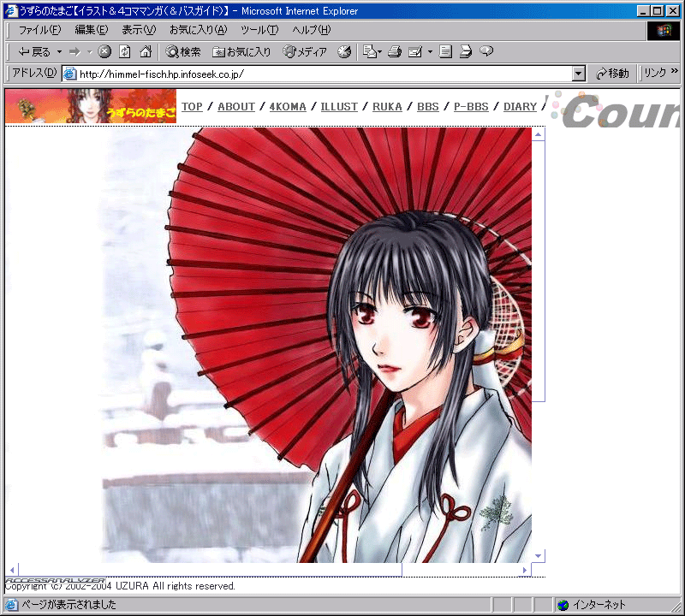Click the speech bubble toolbar icon
The height and width of the screenshot is (616, 685).
click(x=486, y=51)
